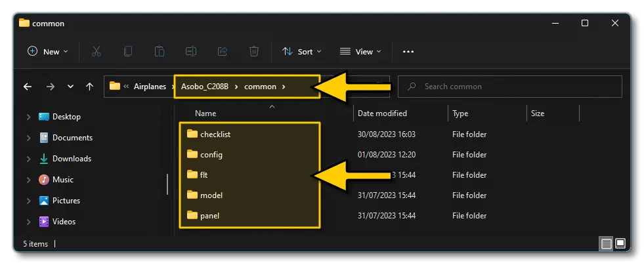Expand the chevron after common
The width and height of the screenshot is (644, 265).
[x=284, y=87]
